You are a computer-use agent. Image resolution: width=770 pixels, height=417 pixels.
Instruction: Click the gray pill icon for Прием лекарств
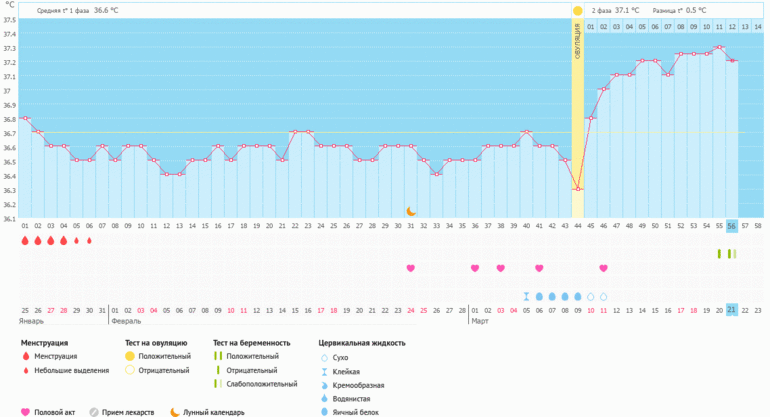[x=94, y=410]
